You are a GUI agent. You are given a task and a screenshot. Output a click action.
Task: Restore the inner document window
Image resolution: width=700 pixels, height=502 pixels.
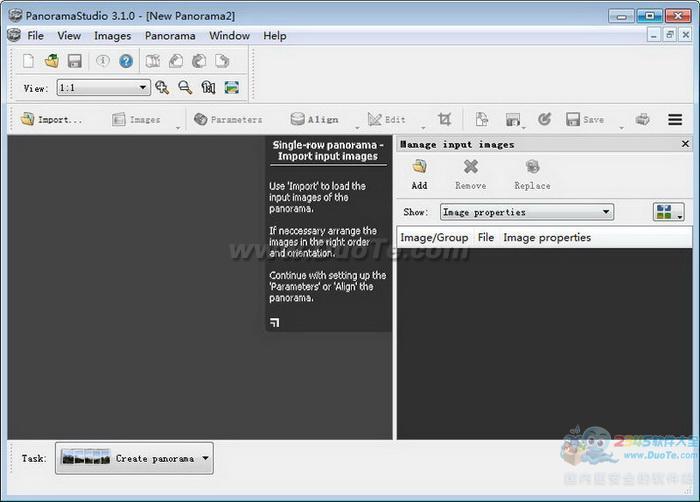pyautogui.click(x=670, y=34)
